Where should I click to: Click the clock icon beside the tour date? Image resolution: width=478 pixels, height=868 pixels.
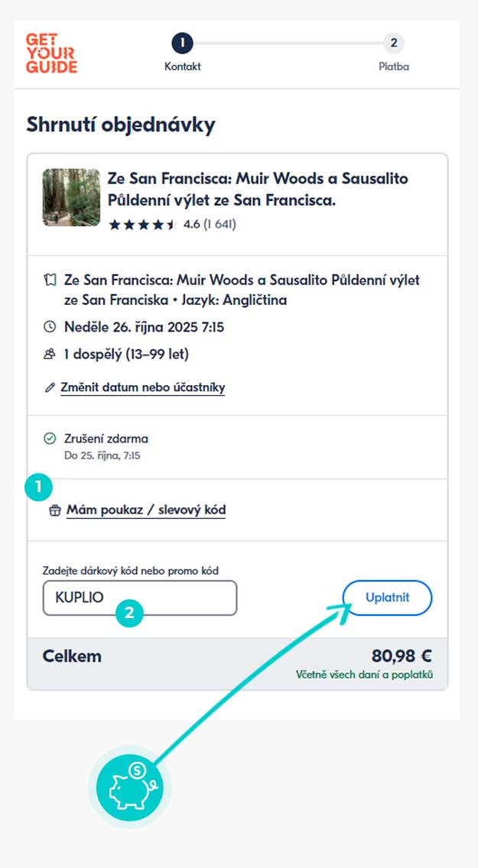coord(52,328)
